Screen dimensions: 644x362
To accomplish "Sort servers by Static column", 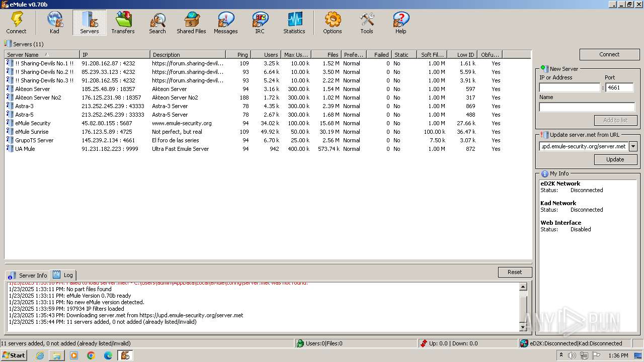I will (x=404, y=54).
